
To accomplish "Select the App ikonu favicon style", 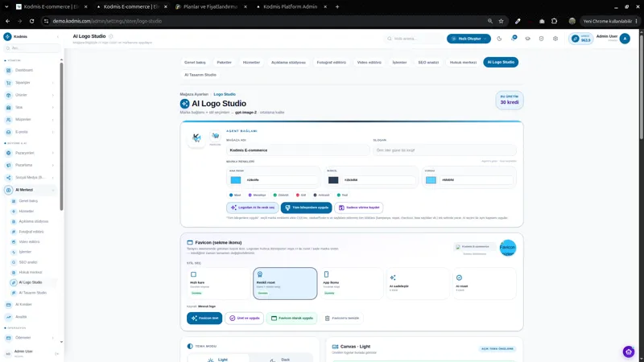I will pyautogui.click(x=352, y=284).
